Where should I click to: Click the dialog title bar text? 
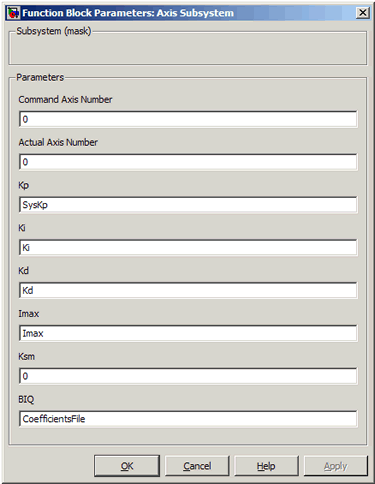(x=128, y=13)
